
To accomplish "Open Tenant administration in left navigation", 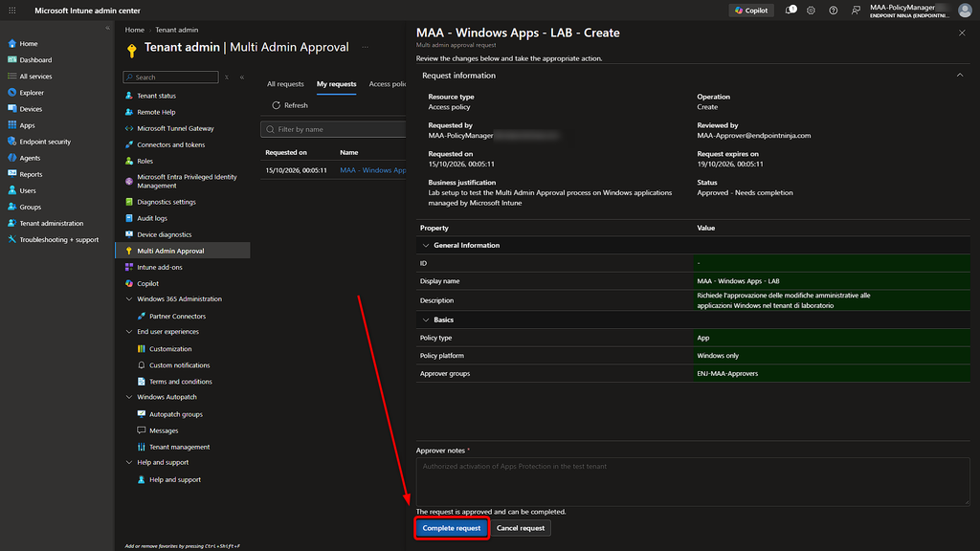I will click(x=51, y=223).
